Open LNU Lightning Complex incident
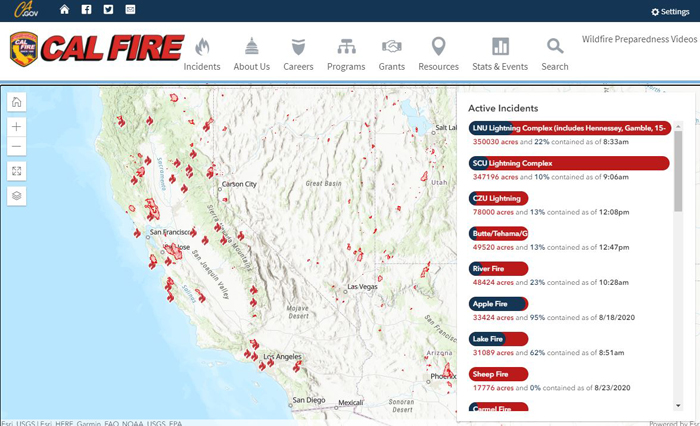Viewport: 700px width, 426px height. (x=570, y=128)
